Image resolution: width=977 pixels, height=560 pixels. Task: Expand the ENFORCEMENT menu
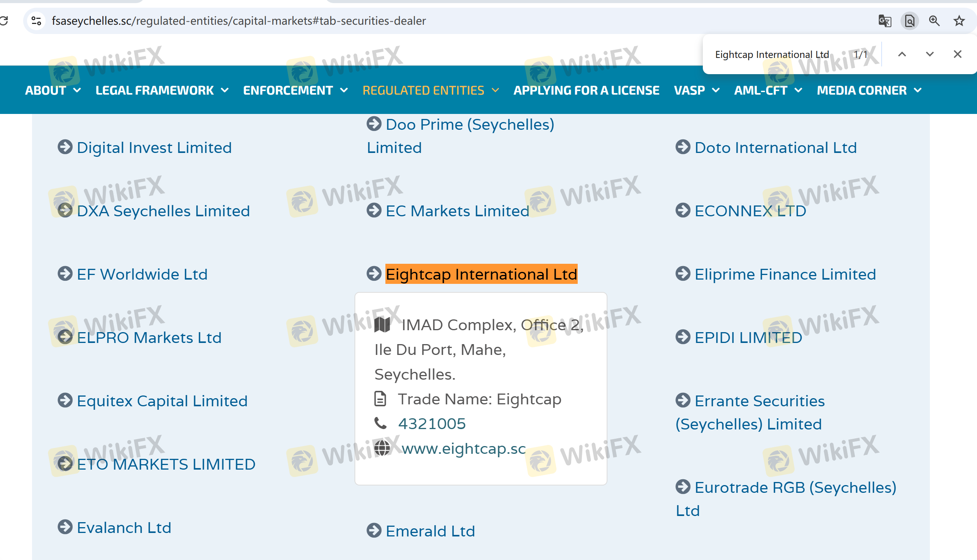point(296,90)
